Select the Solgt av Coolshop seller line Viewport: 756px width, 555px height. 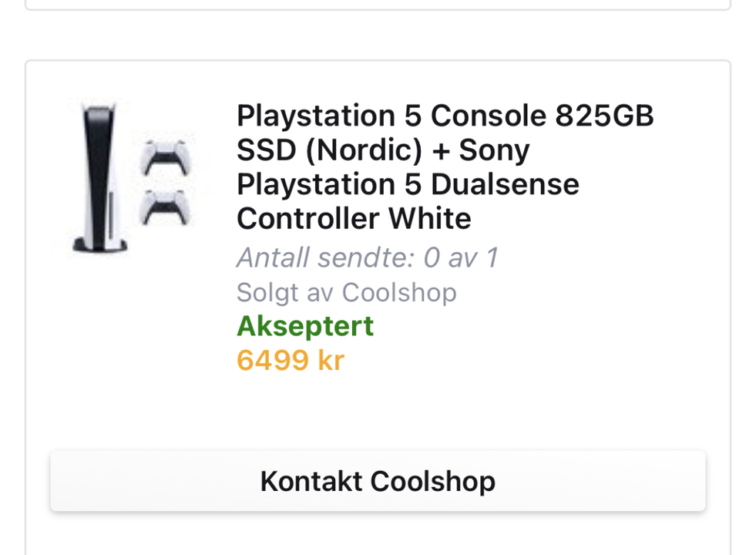[x=346, y=292]
